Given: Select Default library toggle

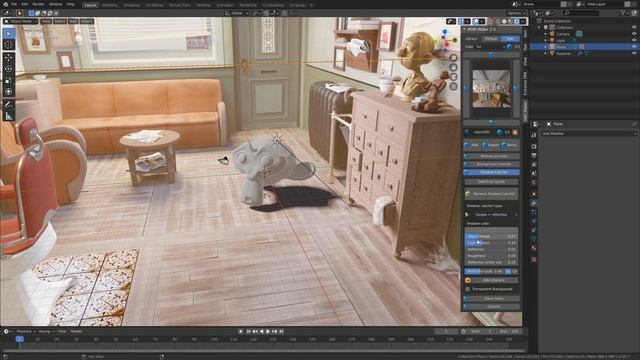Looking at the screenshot, I should point(491,38).
